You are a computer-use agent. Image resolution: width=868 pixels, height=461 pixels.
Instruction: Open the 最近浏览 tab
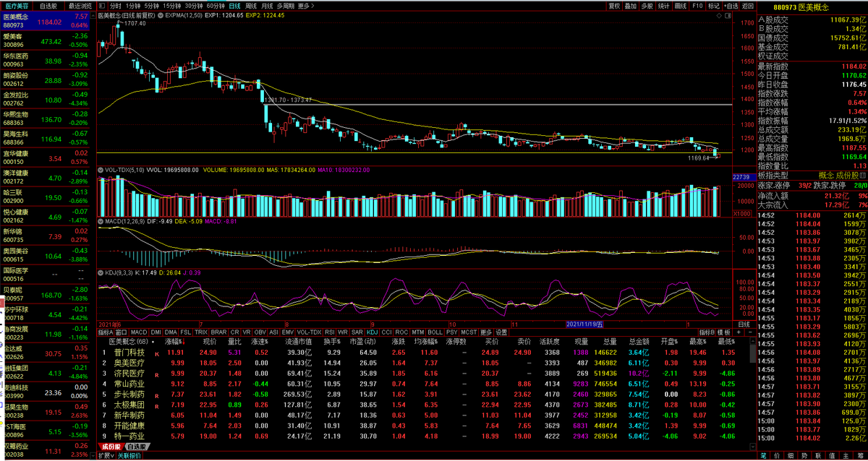[x=80, y=6]
